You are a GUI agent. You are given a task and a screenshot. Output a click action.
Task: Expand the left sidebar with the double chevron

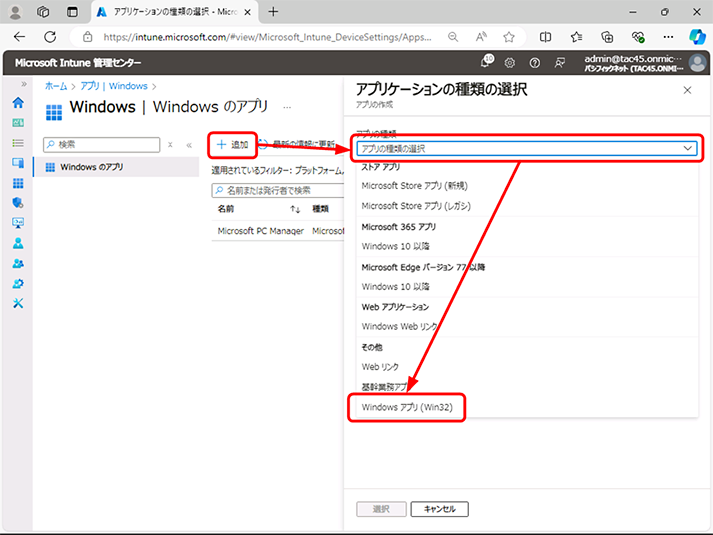click(x=24, y=84)
